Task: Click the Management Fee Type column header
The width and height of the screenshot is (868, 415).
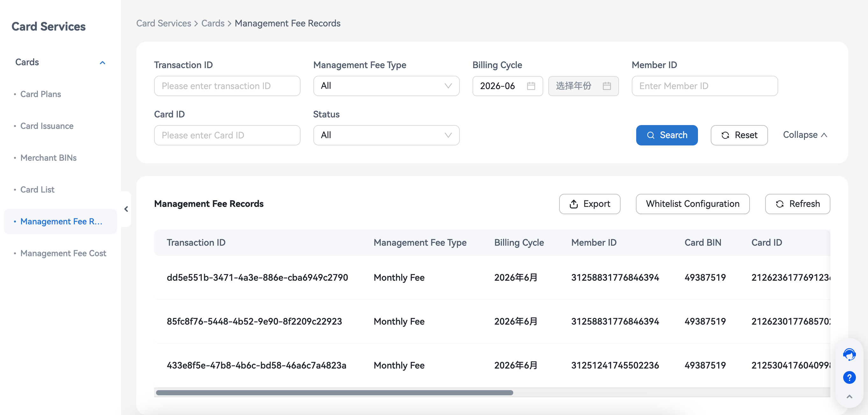Action: [x=420, y=242]
